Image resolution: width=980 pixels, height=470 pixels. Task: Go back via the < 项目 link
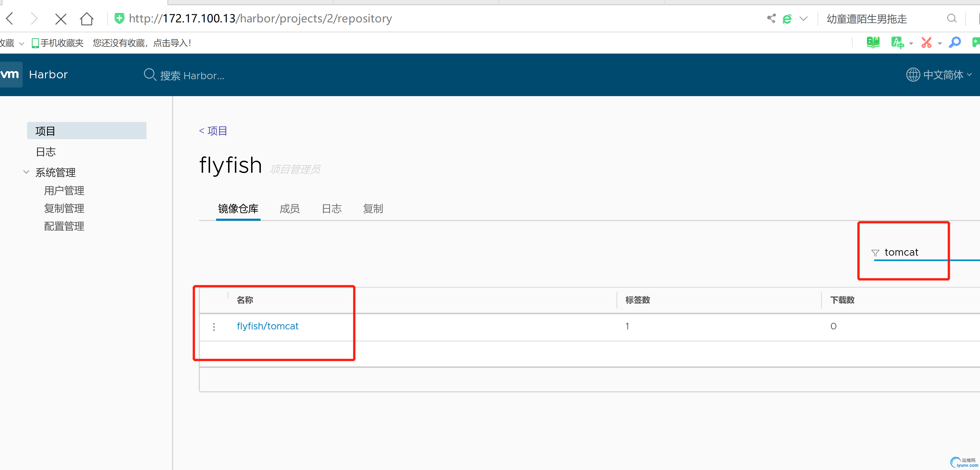click(x=213, y=131)
